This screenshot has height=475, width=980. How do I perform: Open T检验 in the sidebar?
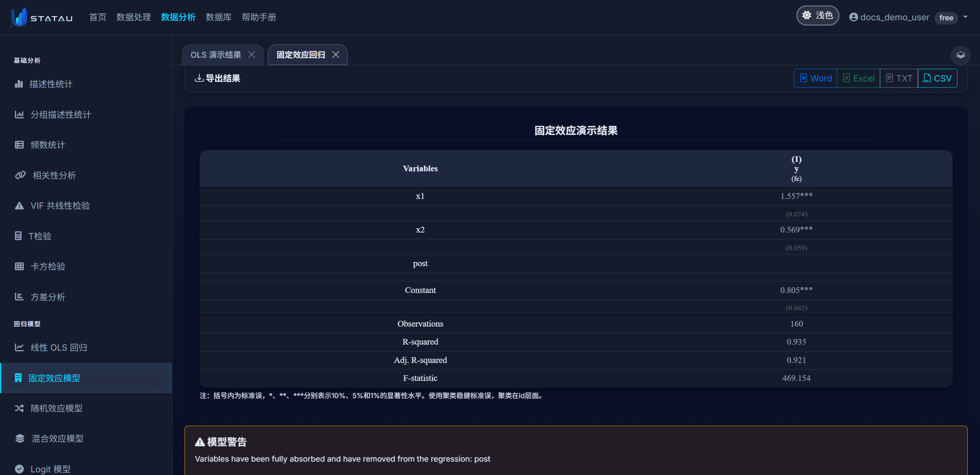86,236
